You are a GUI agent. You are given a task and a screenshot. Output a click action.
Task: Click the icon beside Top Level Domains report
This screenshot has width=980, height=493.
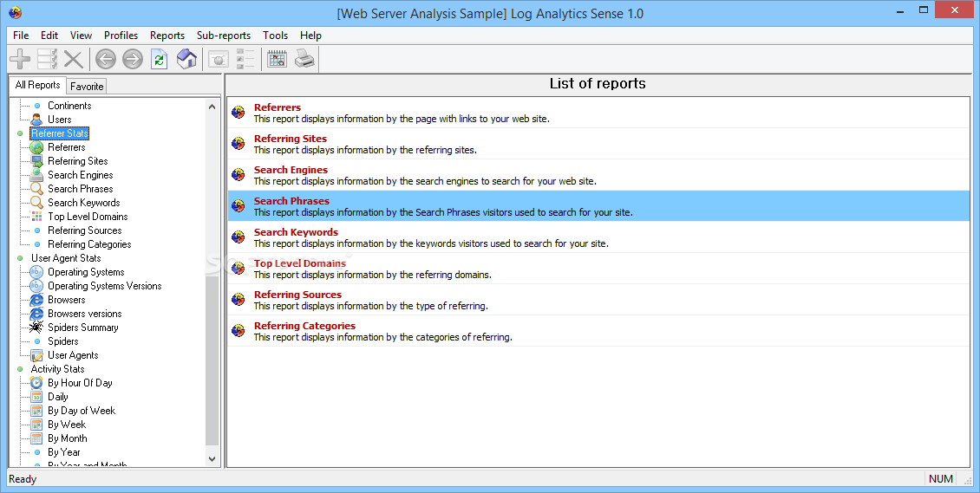238,269
